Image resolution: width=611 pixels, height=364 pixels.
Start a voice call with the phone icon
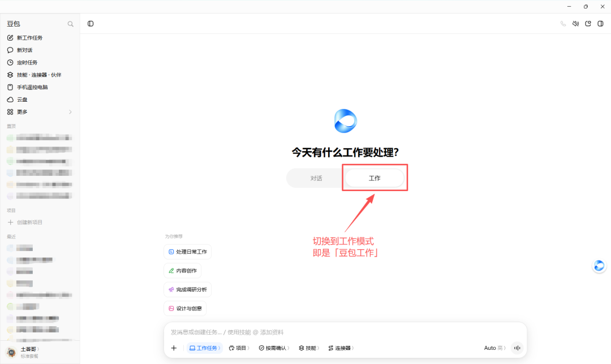click(x=563, y=24)
